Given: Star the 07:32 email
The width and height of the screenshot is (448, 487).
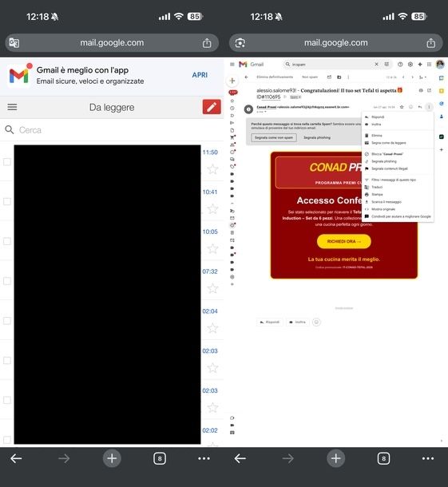Looking at the screenshot, I should point(212,288).
